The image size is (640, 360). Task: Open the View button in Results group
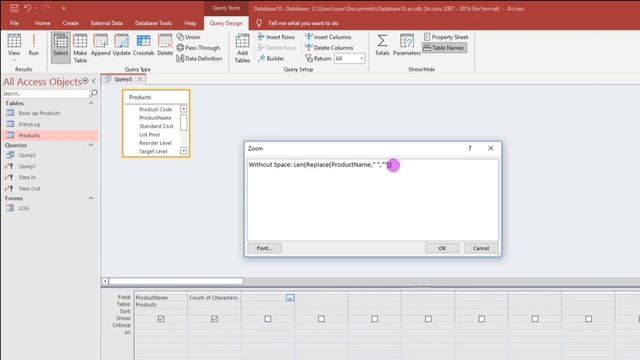(x=14, y=45)
